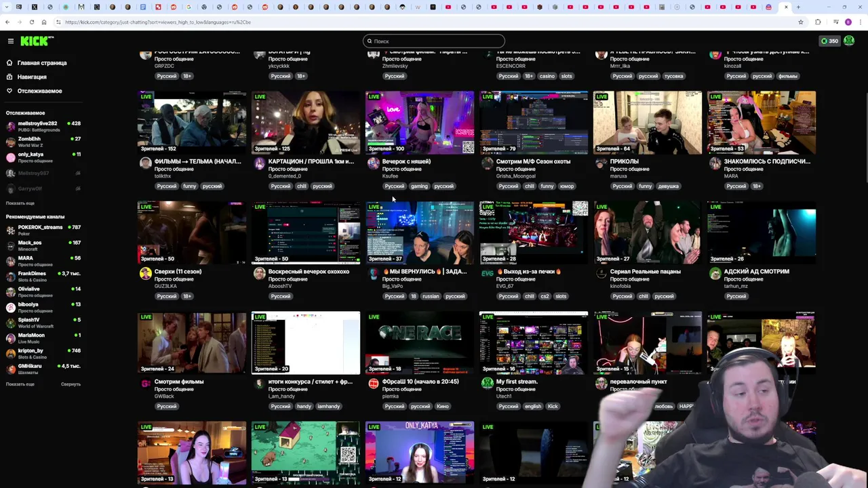Open ZombEhh followed channel
The width and height of the screenshot is (868, 488).
coord(42,142)
